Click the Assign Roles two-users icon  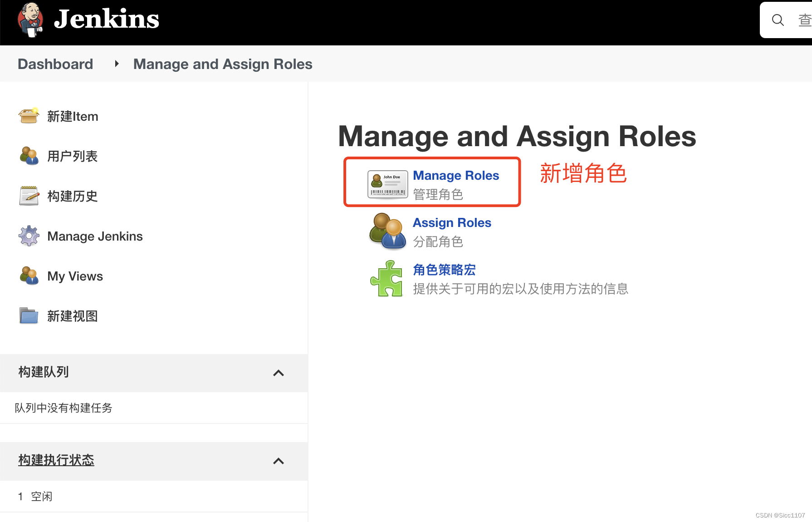coord(387,231)
